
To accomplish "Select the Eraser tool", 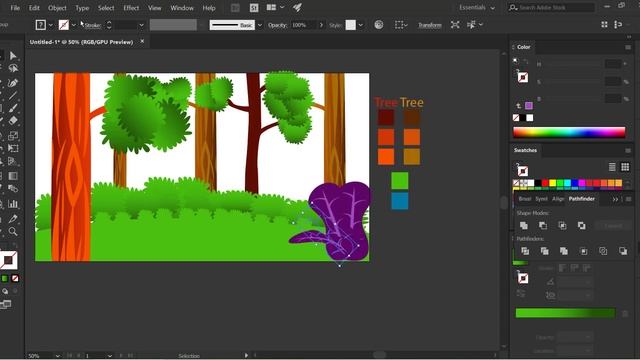I will (13, 120).
